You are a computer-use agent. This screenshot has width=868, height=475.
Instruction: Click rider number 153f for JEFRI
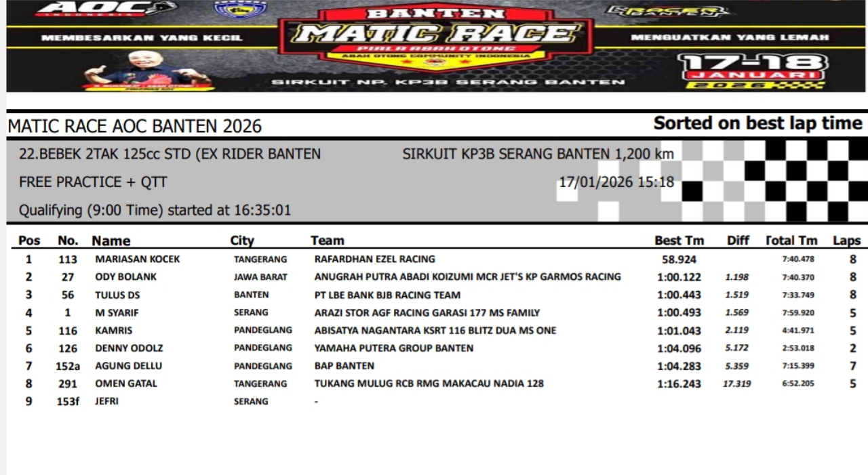point(67,401)
